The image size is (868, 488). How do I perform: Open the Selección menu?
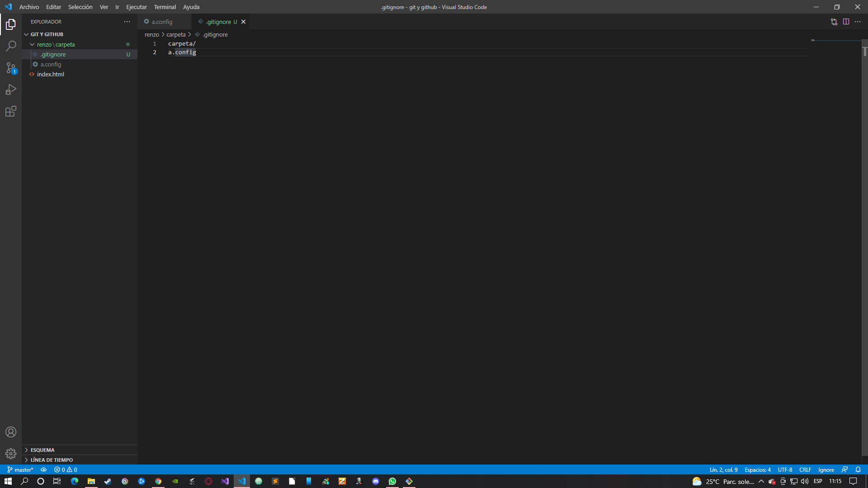click(x=80, y=7)
